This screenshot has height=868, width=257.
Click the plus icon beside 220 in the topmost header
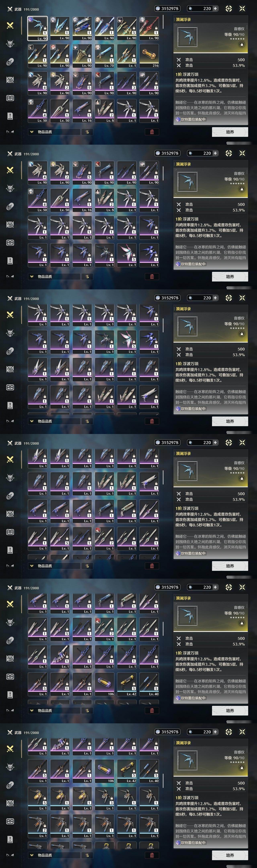(215, 8)
